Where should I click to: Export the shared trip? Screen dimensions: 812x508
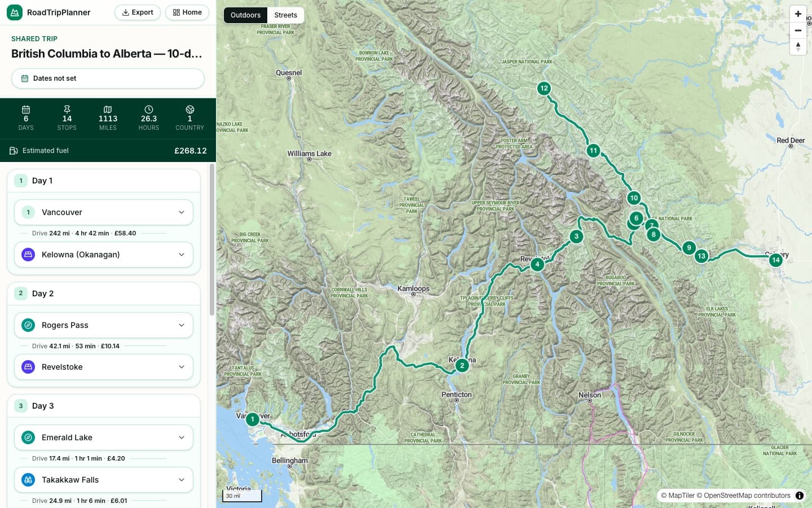pyautogui.click(x=138, y=12)
